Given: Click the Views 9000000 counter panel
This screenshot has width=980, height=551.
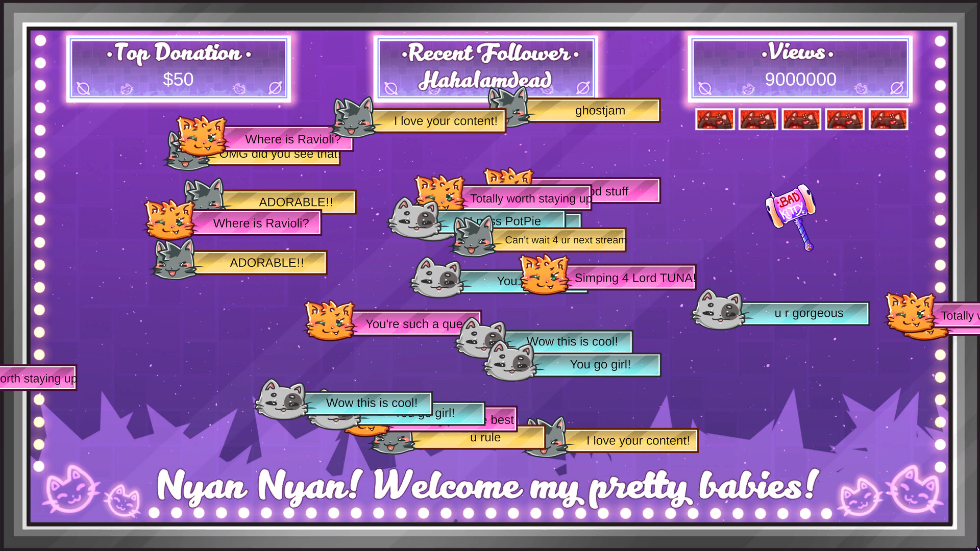Looking at the screenshot, I should [x=800, y=69].
